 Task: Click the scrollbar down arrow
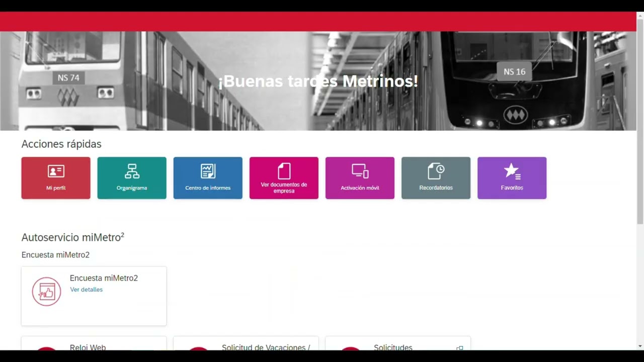click(640, 346)
